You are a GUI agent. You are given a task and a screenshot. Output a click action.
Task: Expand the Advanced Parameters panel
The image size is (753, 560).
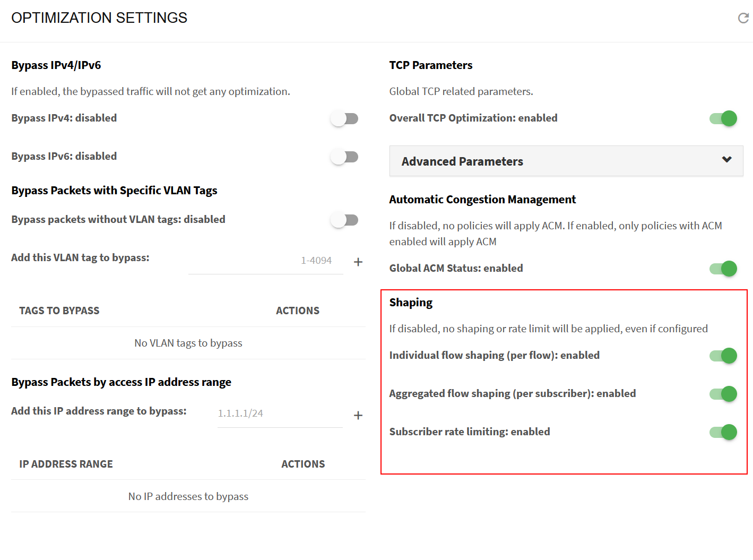click(462, 161)
